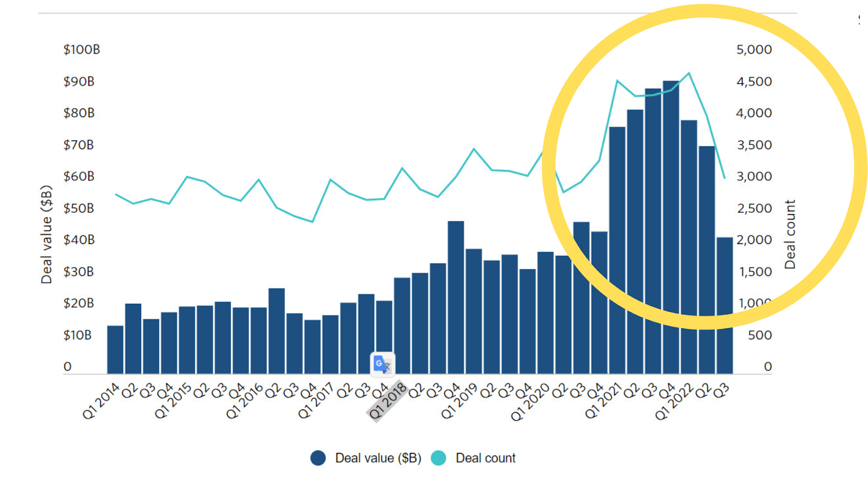
Task: Select the rotated "Deal value ($B)" axis title
Action: 47,234
